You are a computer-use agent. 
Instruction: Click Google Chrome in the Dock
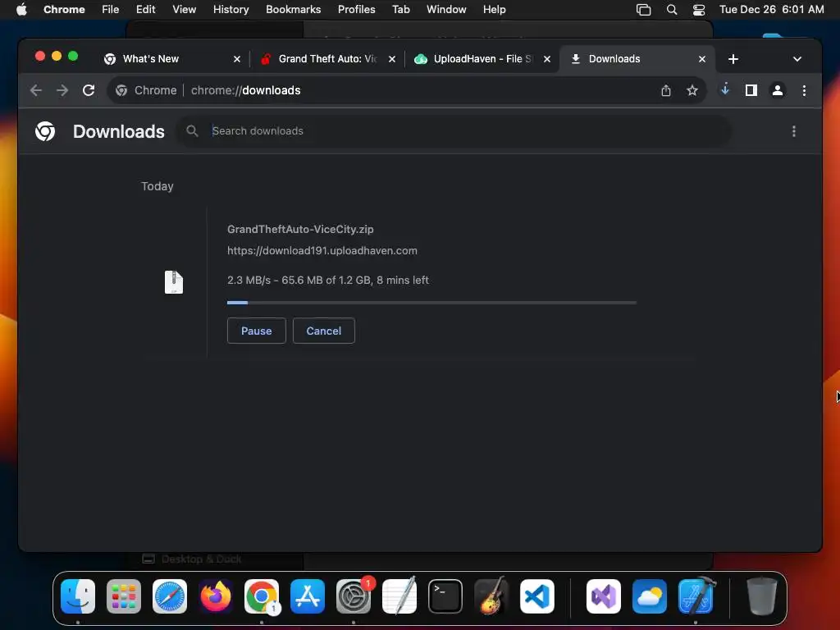[x=262, y=596]
